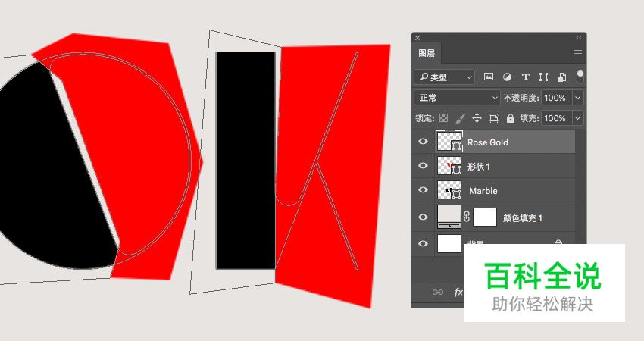Toggle the layer filter on/off switch
The width and height of the screenshot is (644, 341).
[580, 77]
